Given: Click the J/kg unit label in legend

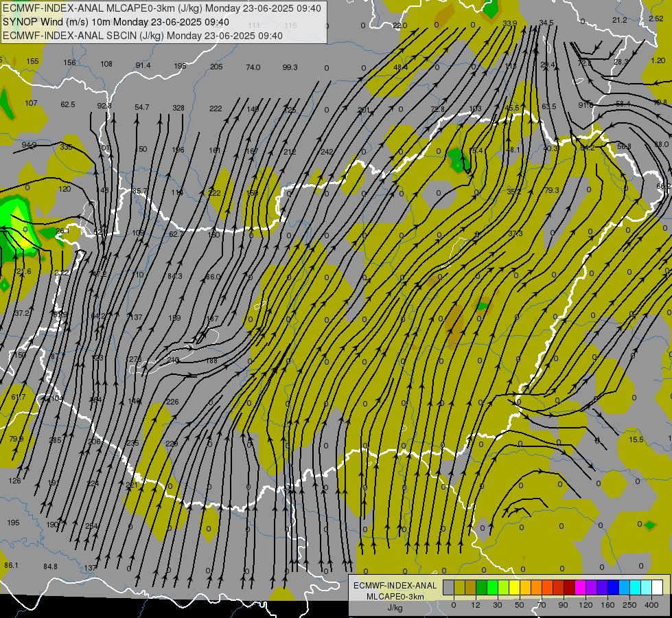Looking at the screenshot, I should click(x=395, y=607).
